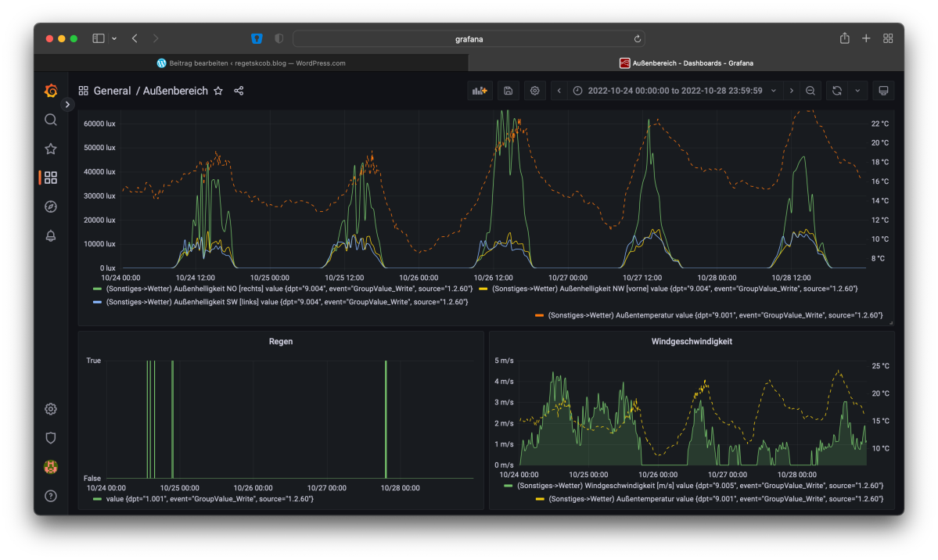Cycle view mode monitor icon
This screenshot has width=938, height=560.
tap(883, 91)
